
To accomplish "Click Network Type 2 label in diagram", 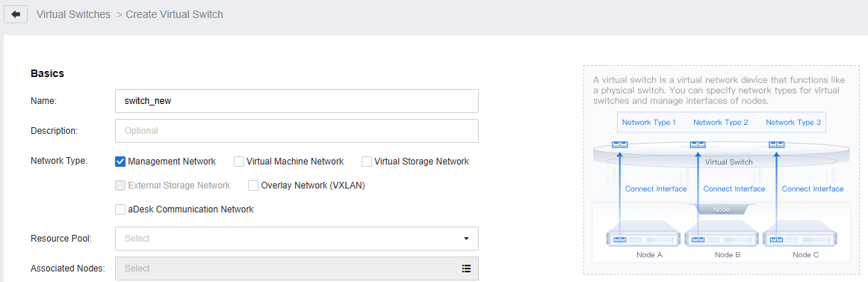I will click(721, 123).
